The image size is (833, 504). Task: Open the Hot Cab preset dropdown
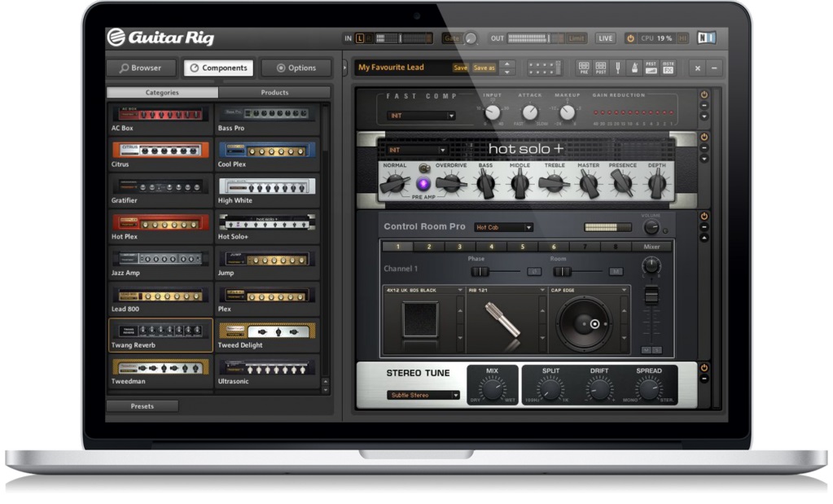click(503, 227)
